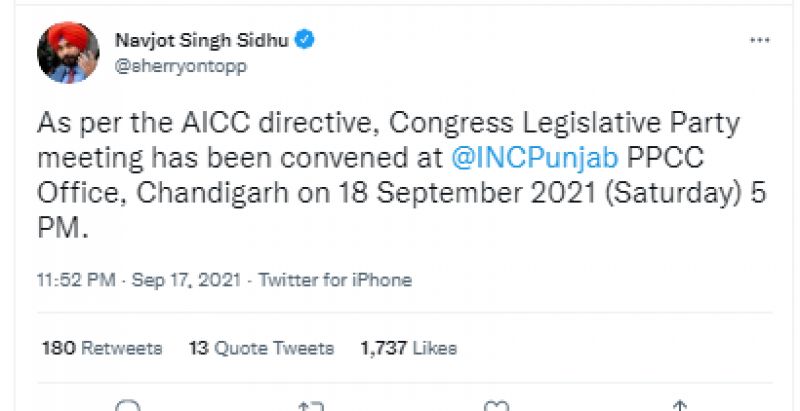Like the tweet with the heart icon
The height and width of the screenshot is (411, 800).
pyautogui.click(x=496, y=406)
